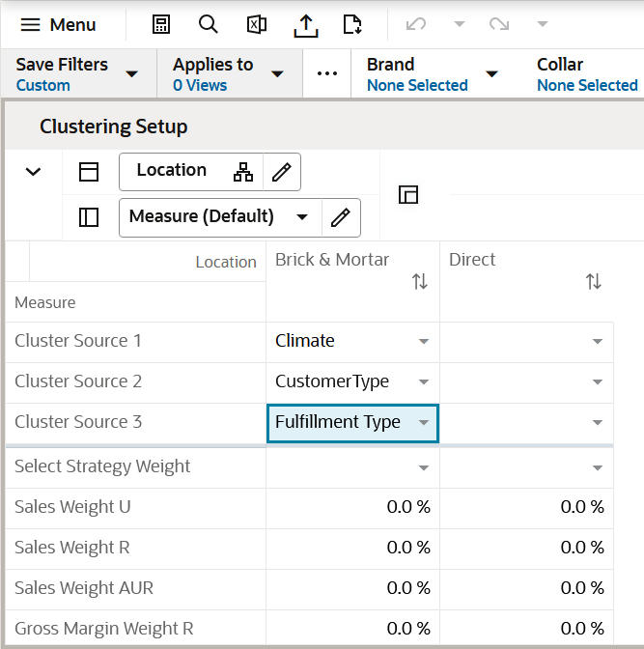Click the Location hierarchy icon
644x649 pixels.
[243, 172]
